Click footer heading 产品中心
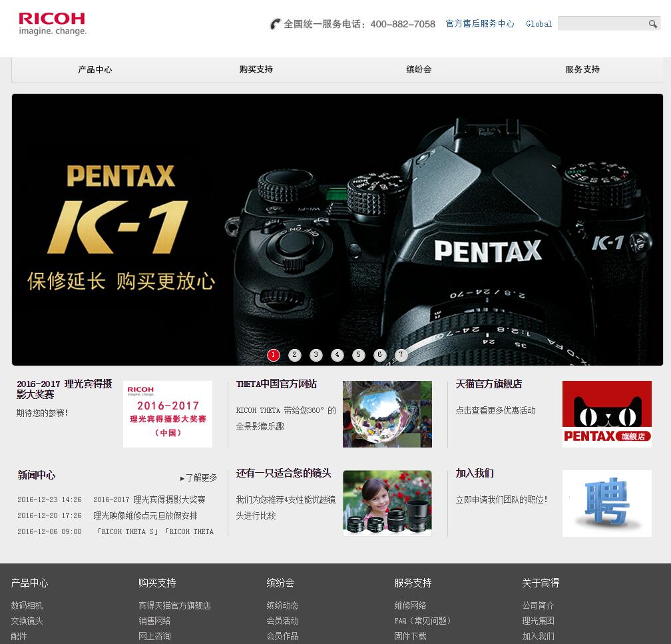 [x=29, y=583]
